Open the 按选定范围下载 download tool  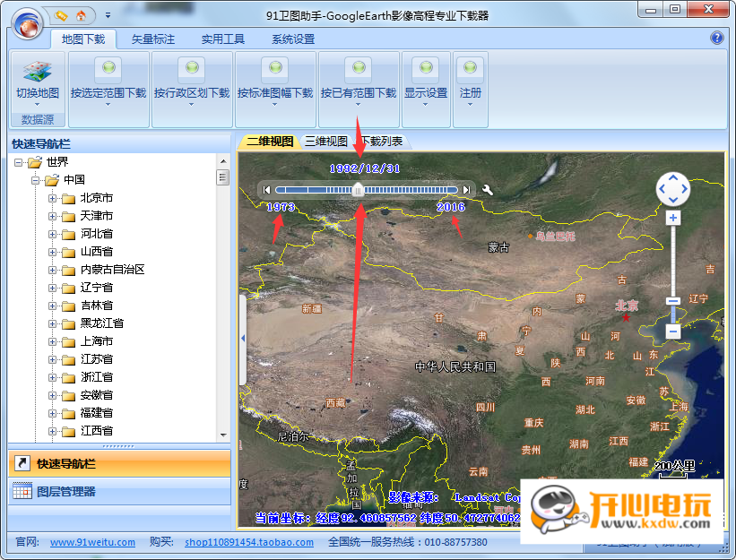[x=108, y=81]
